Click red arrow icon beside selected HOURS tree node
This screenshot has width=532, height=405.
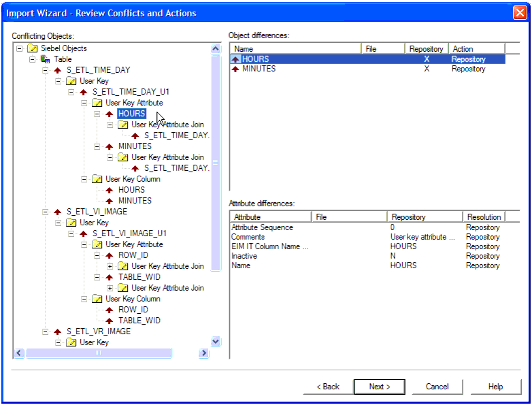pyautogui.click(x=110, y=114)
